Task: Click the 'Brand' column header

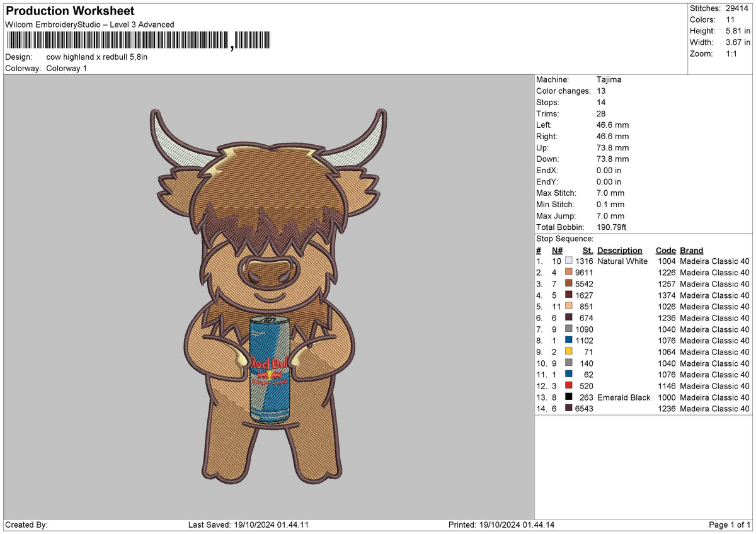Action: pos(691,251)
